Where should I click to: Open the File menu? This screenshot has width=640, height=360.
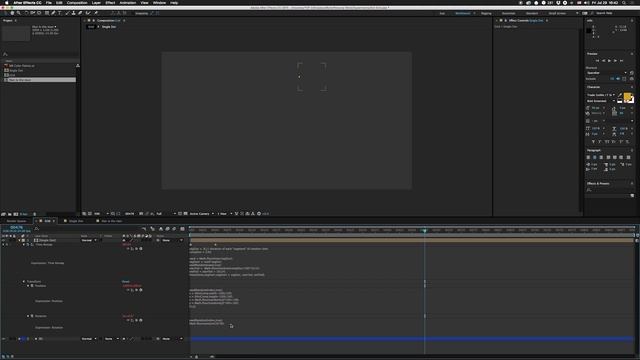(49, 3)
